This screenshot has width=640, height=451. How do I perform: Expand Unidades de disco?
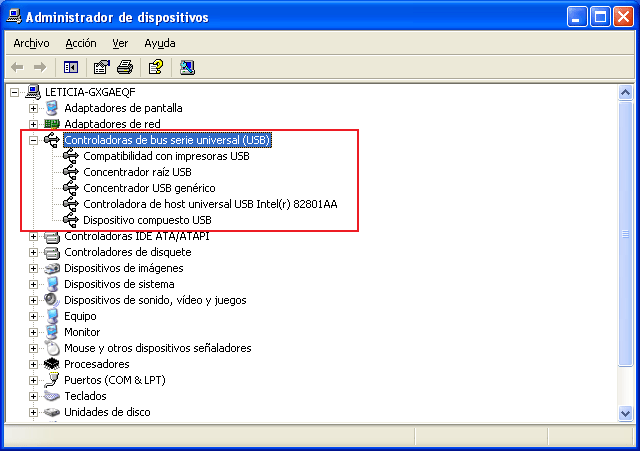(33, 412)
